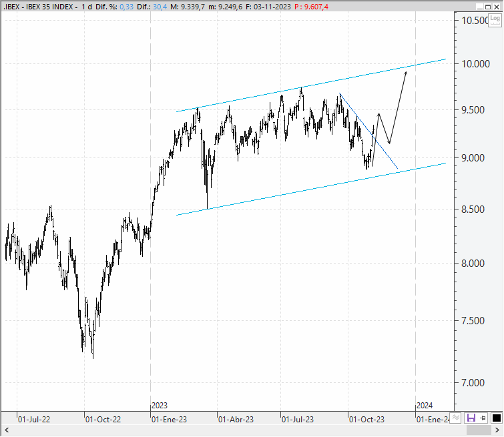Click the 01-Jul-23 date label

click(x=298, y=420)
